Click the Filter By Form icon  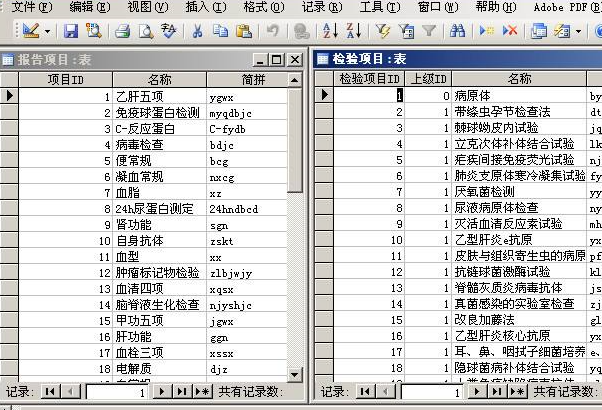pyautogui.click(x=406, y=31)
